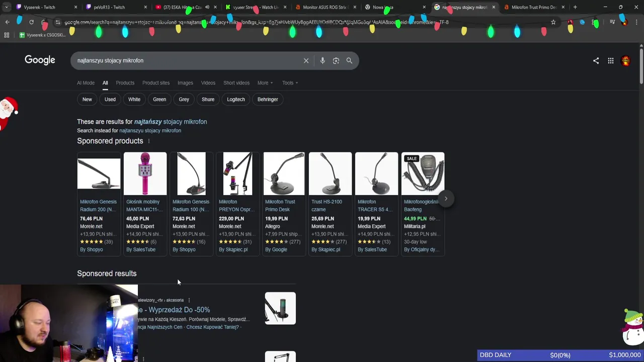Image resolution: width=644 pixels, height=362 pixels.
Task: Search instead for najtanszyu stojacy mikrofon
Action: point(150,131)
